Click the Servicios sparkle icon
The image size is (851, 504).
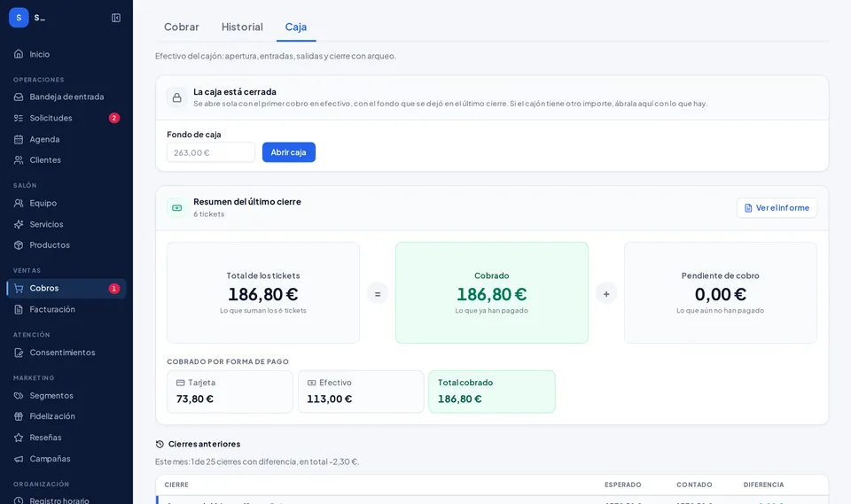(19, 224)
